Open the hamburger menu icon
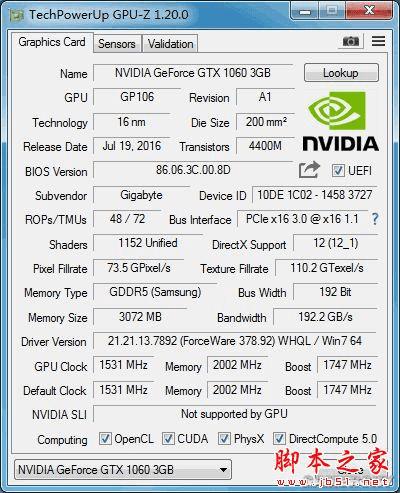400x493 pixels. [x=378, y=41]
